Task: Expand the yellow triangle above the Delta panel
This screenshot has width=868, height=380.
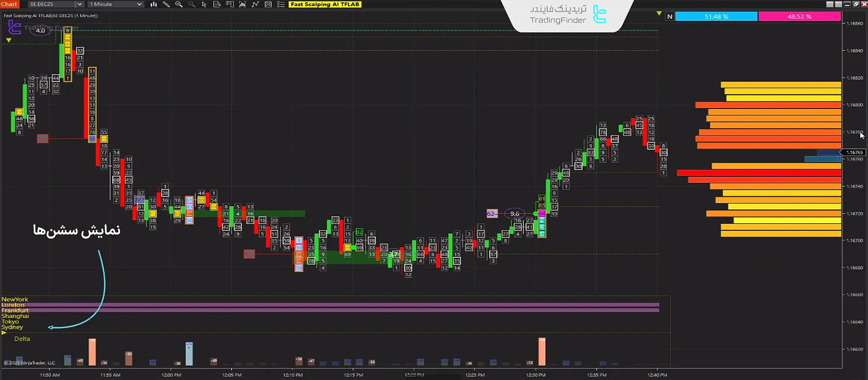Action: coord(4,333)
